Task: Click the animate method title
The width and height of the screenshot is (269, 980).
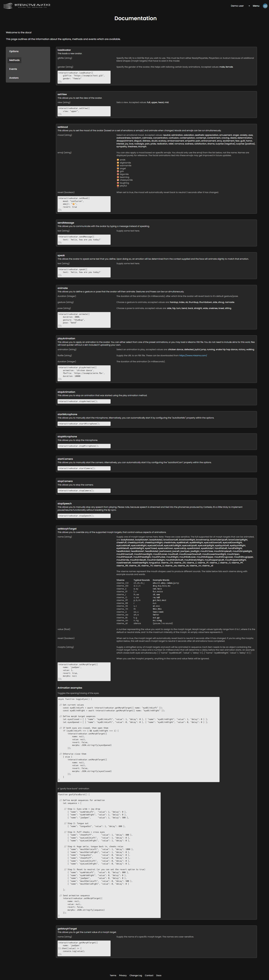Action: 62,288
